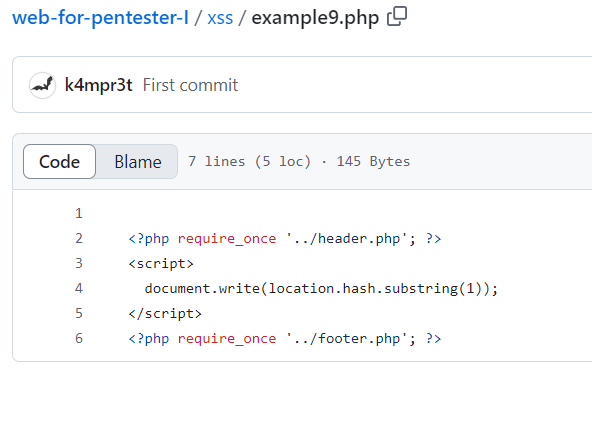The height and width of the screenshot is (425, 592).
Task: Open the k4mpr3t avatar image
Action: click(43, 85)
